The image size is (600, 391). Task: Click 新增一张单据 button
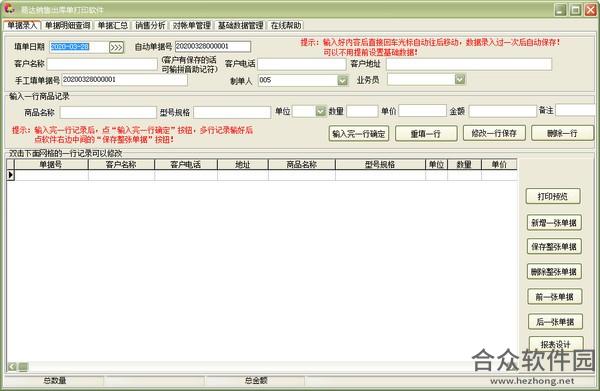554,223
